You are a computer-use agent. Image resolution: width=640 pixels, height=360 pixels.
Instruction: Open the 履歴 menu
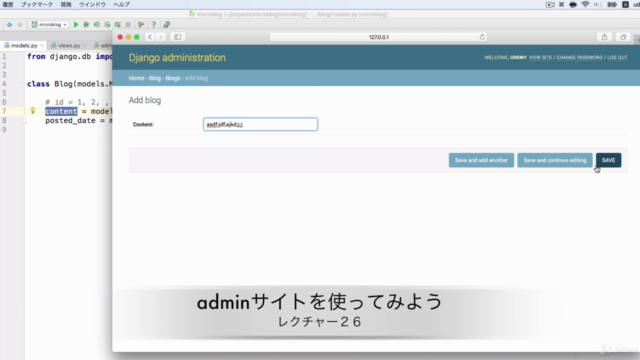(x=8, y=4)
